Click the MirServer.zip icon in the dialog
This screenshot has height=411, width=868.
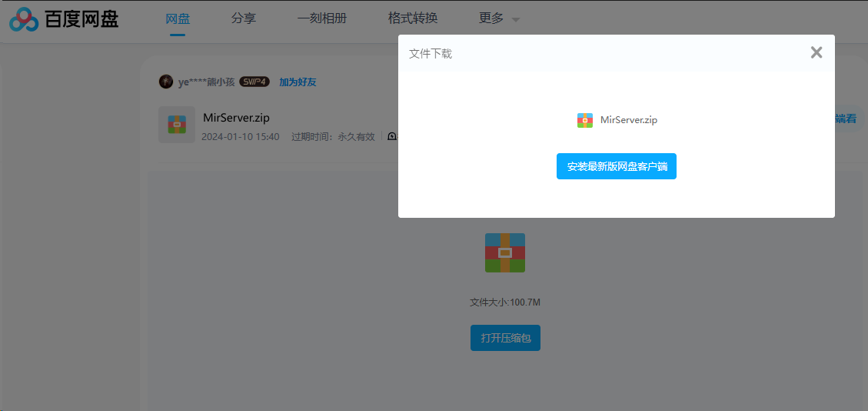tap(585, 120)
